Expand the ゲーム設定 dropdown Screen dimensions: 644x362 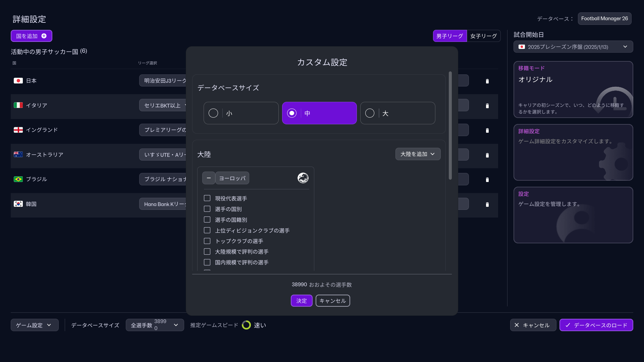pyautogui.click(x=35, y=325)
